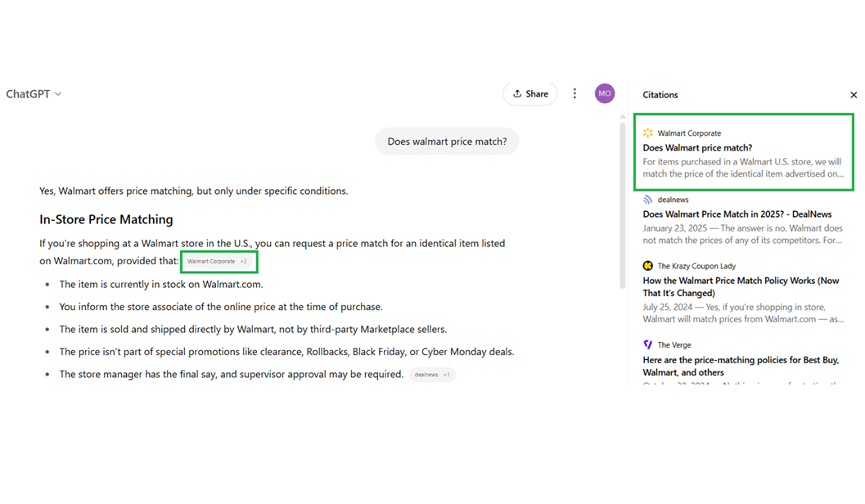Expand the Walmart Corporate +2 citation pill
This screenshot has height=504, width=865.
(x=219, y=261)
